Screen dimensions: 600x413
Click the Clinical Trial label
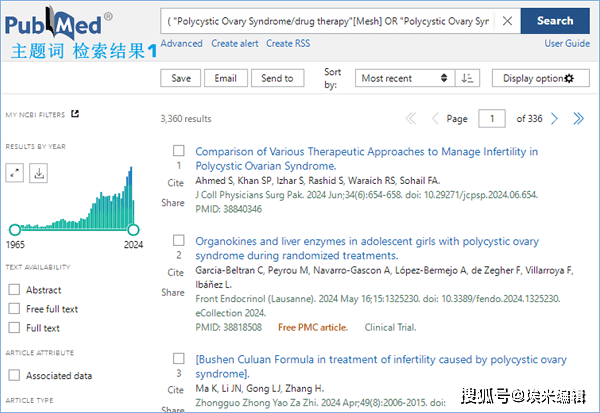coord(390,327)
